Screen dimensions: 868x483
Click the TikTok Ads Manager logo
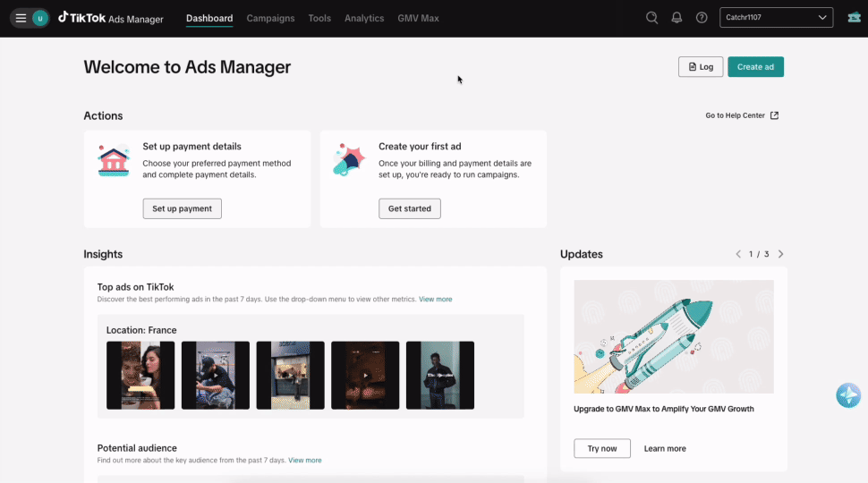point(111,18)
